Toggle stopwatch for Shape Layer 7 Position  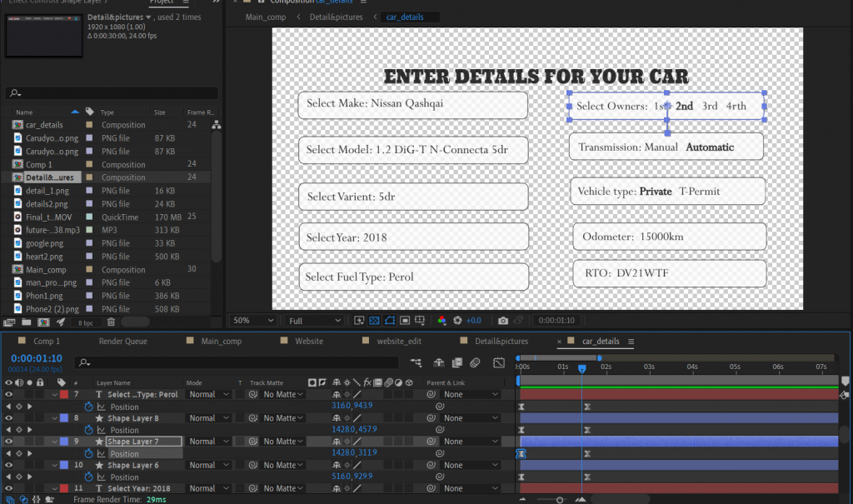(88, 453)
